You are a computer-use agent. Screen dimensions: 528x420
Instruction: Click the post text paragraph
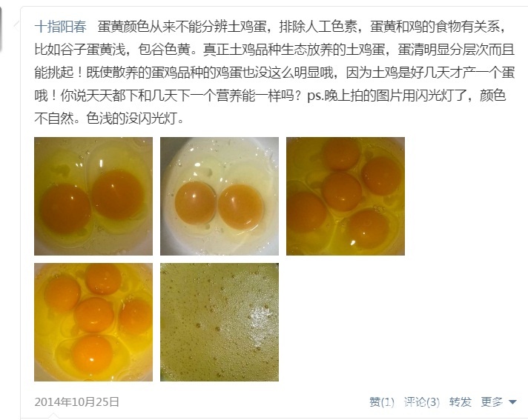[x=274, y=73]
